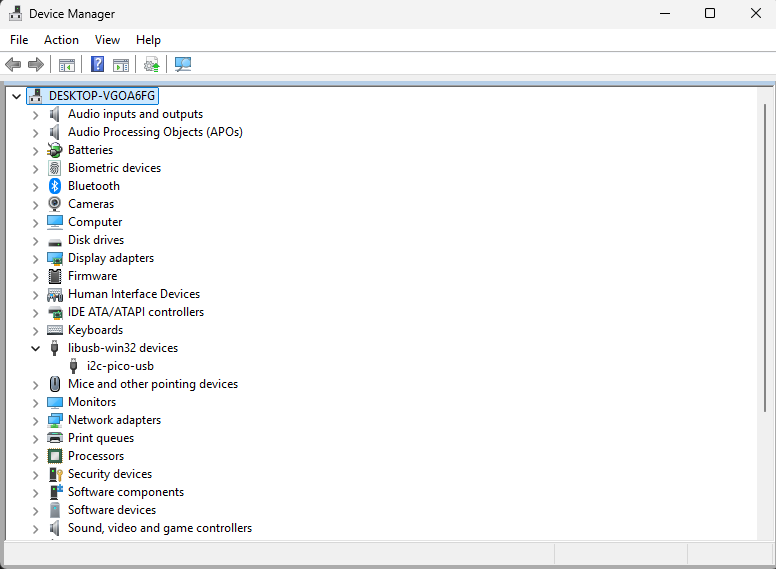Open the View menu
Image resolution: width=776 pixels, height=569 pixels.
tap(107, 40)
